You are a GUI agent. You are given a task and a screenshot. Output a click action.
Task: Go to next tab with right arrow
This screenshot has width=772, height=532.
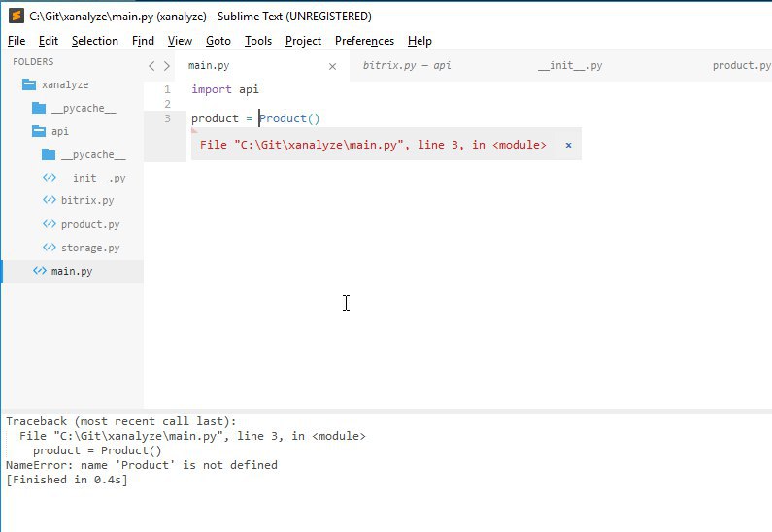(167, 66)
